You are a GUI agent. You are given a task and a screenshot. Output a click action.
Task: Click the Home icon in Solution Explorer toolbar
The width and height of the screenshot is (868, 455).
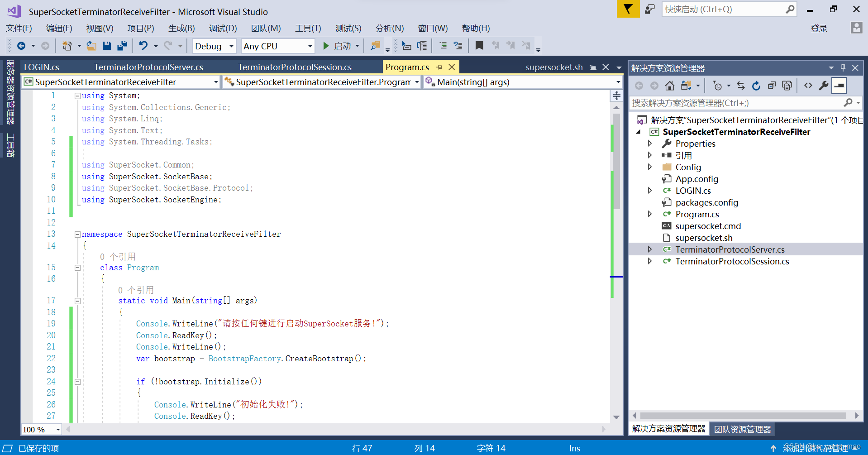click(670, 86)
